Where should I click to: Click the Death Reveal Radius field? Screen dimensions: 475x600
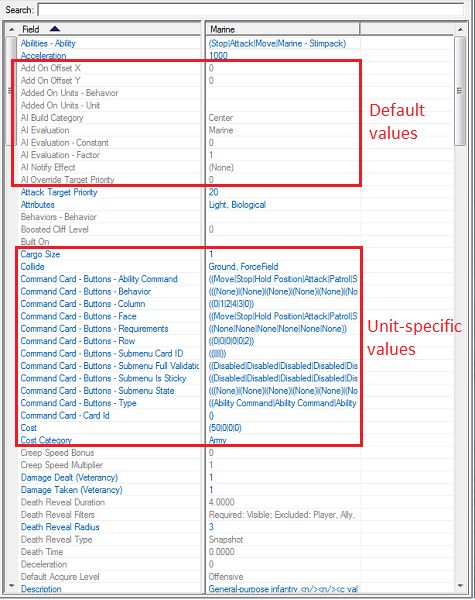[60, 527]
